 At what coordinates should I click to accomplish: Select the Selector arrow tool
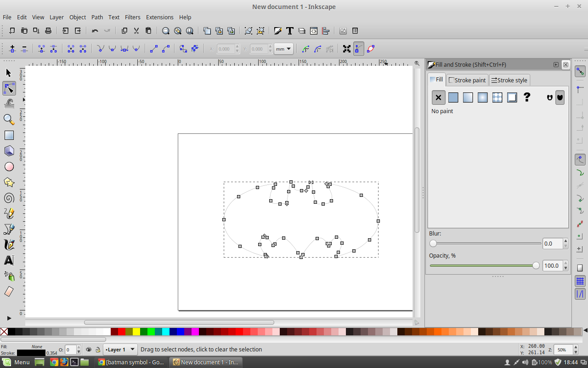pos(9,73)
